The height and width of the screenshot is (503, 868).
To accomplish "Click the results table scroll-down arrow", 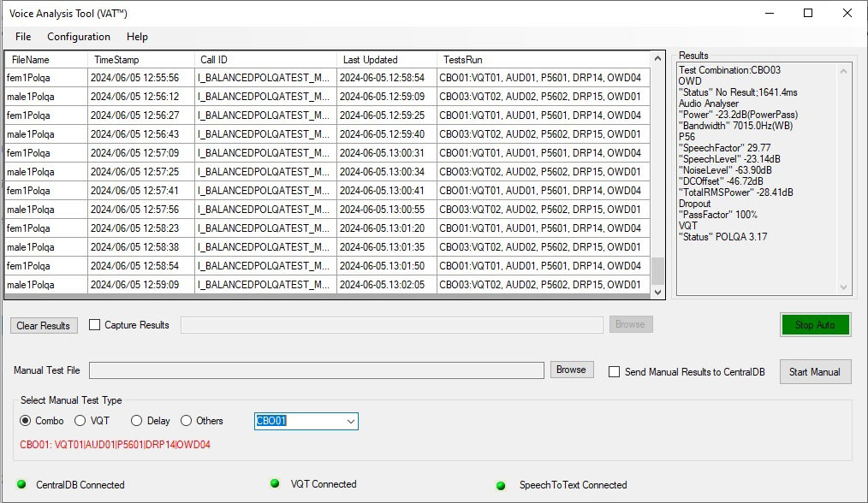I will click(657, 293).
